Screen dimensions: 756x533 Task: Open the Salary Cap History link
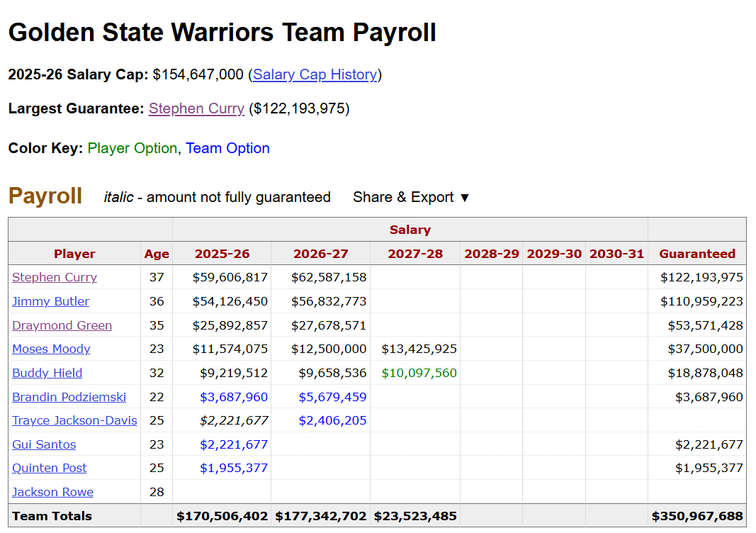coord(315,74)
